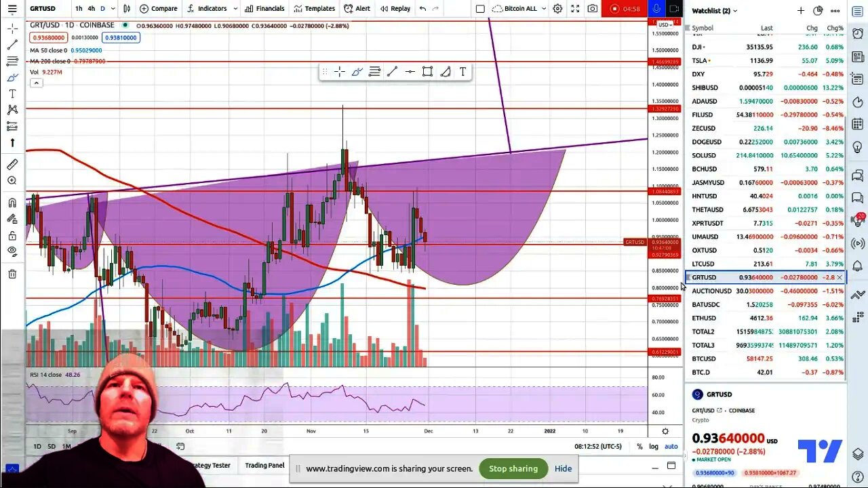Select the 1h timeframe
Screen dimensions: 868x488
tap(79, 9)
